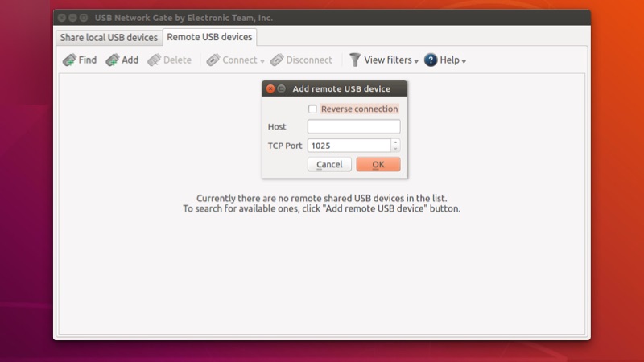The height and width of the screenshot is (362, 644).
Task: Open the View filters dropdown arrow
Action: pyautogui.click(x=416, y=61)
